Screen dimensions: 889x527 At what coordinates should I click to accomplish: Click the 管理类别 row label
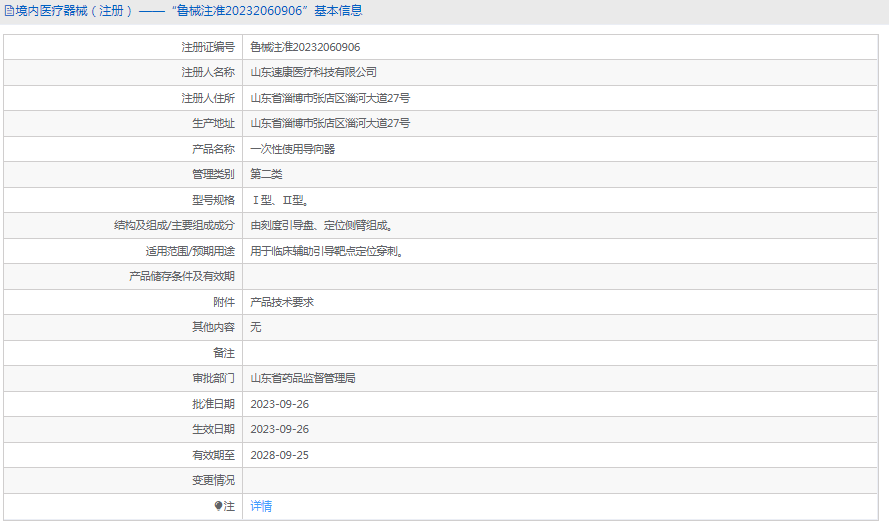[213, 174]
